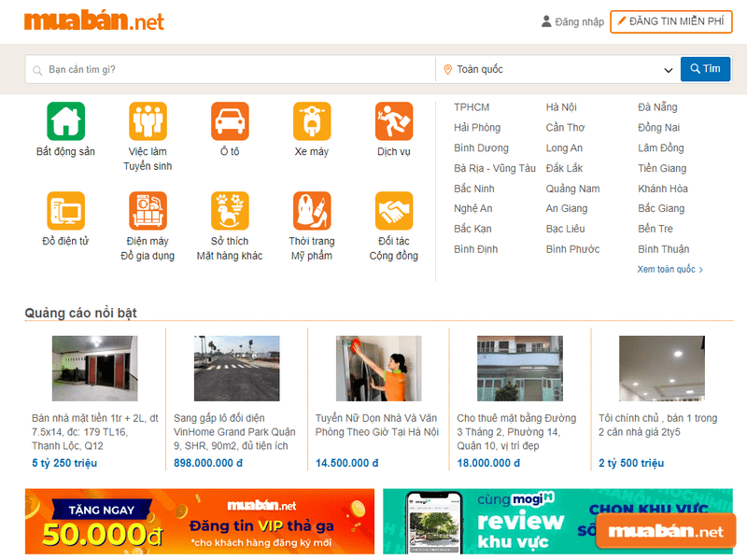Open listings for Bình Dương

(481, 148)
